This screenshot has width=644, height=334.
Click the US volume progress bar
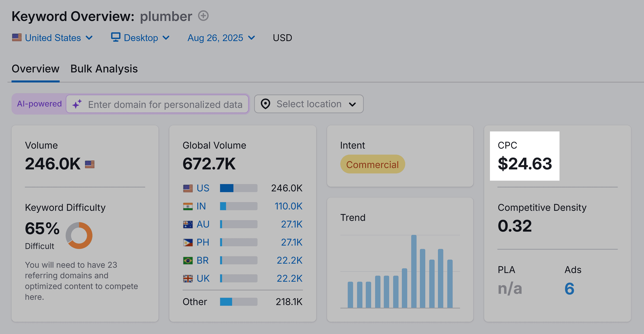pyautogui.click(x=238, y=188)
